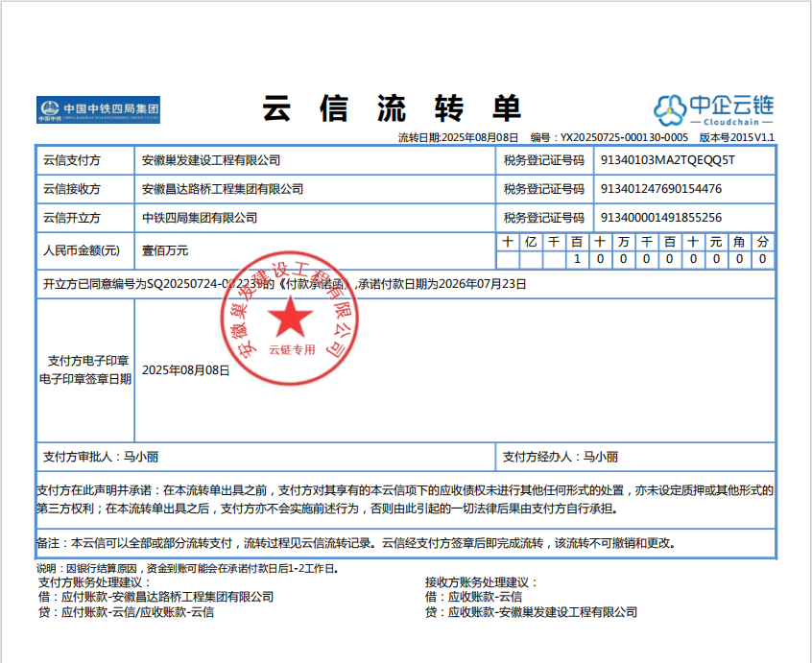
Task: Click the document number YX20250725-000130-0005
Action: [623, 138]
